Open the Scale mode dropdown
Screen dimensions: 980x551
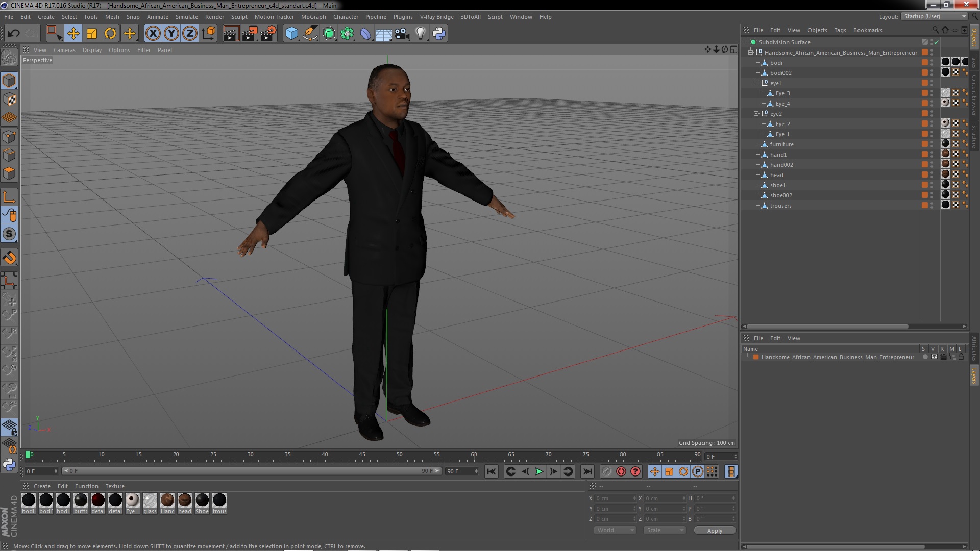665,530
